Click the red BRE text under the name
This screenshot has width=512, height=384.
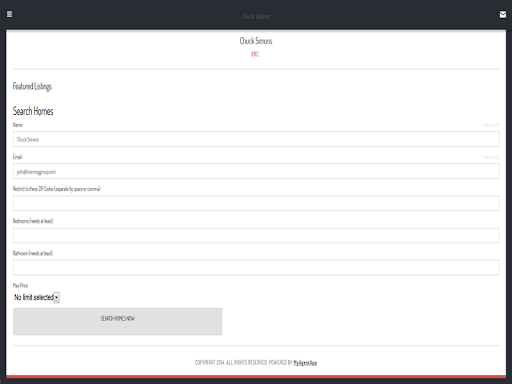pyautogui.click(x=255, y=54)
